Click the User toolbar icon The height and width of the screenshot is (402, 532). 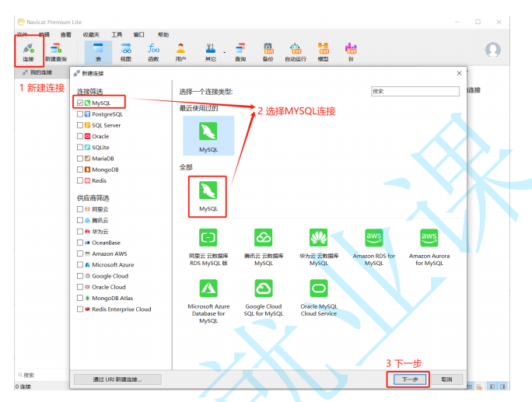point(181,51)
